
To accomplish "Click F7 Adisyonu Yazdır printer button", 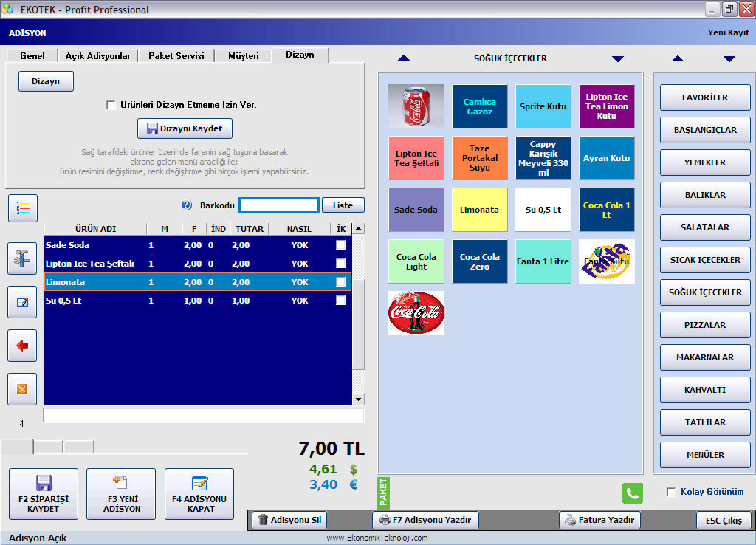I will 426,520.
